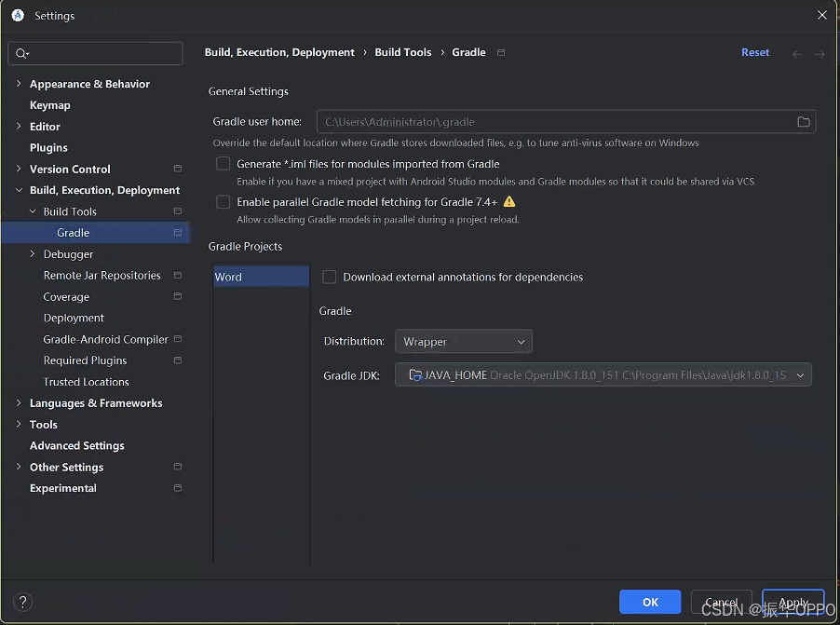Focus the settings search field

click(95, 54)
